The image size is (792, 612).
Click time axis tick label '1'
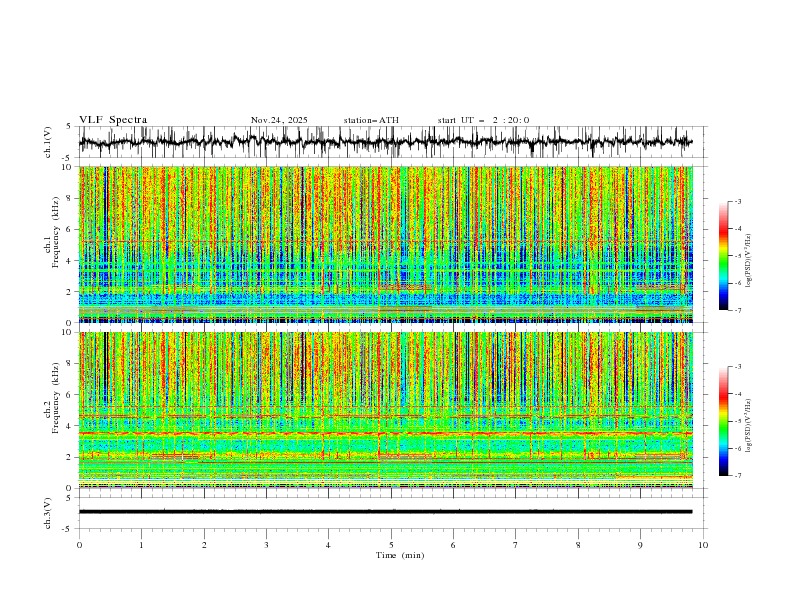click(141, 545)
